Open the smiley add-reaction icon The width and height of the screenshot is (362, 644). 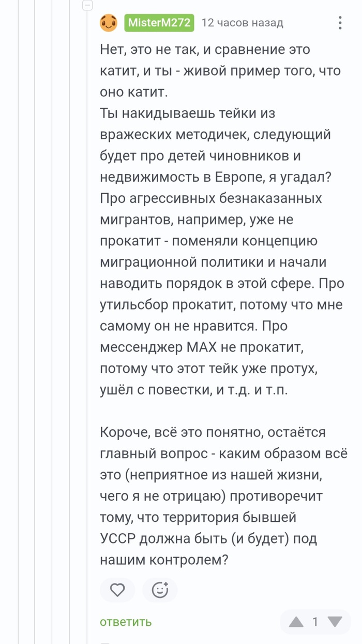click(x=160, y=590)
